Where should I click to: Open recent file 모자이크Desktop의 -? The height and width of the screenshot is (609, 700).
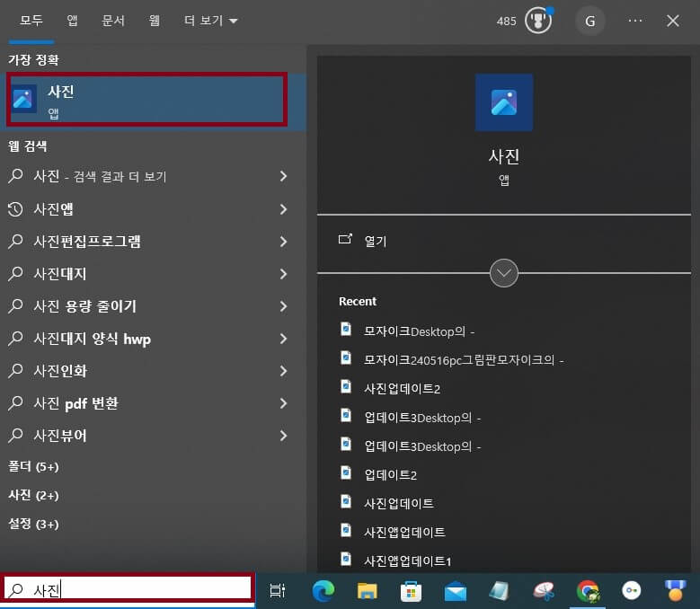pos(420,331)
